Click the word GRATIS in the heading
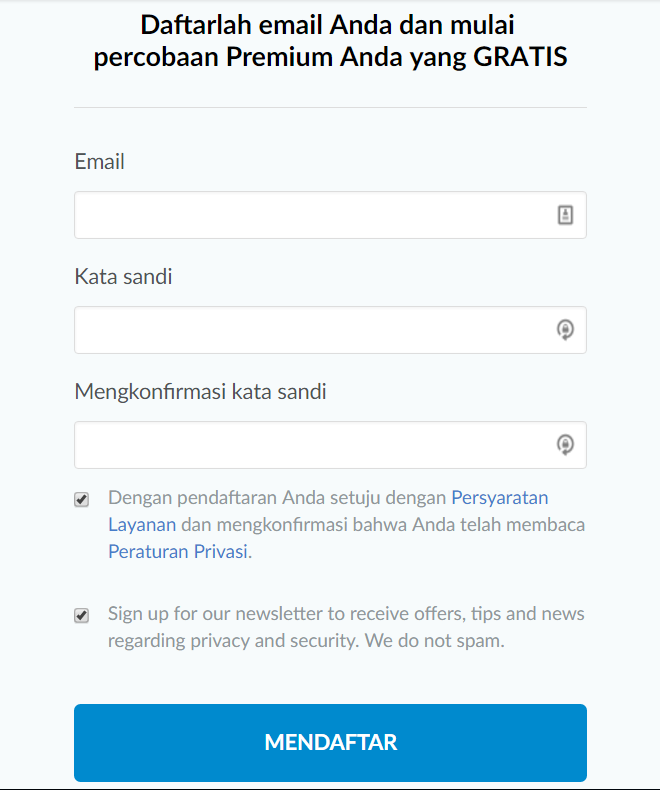 point(520,56)
